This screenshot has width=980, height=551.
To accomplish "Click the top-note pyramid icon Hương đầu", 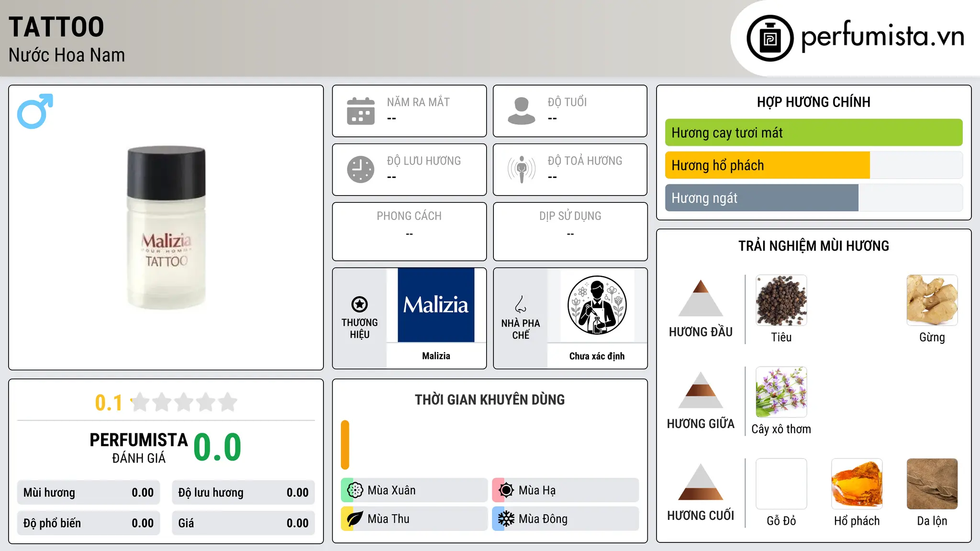I will [701, 298].
